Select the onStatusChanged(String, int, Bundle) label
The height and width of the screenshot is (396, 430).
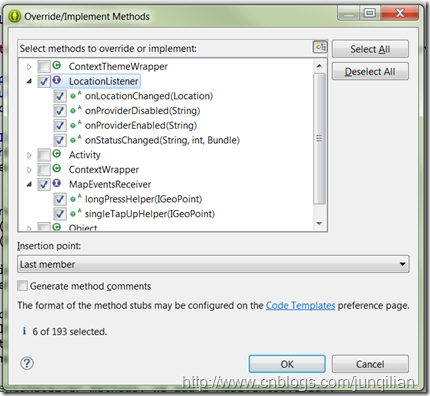point(162,140)
